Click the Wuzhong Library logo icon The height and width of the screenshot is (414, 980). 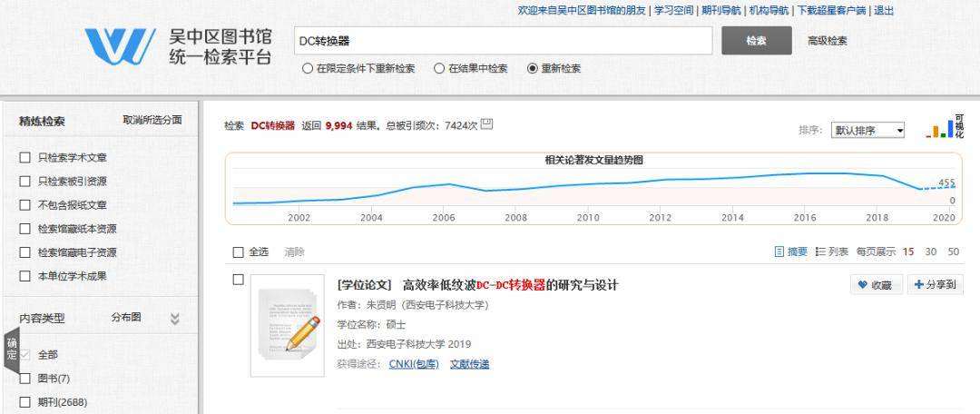120,46
